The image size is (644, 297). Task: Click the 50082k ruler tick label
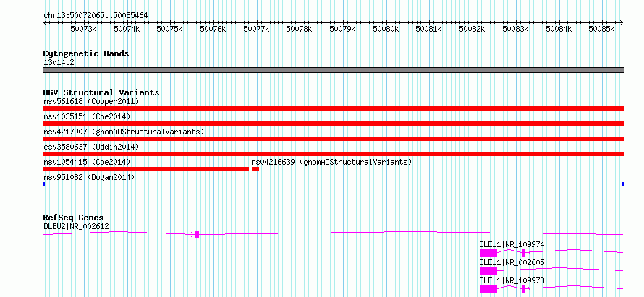click(x=472, y=29)
